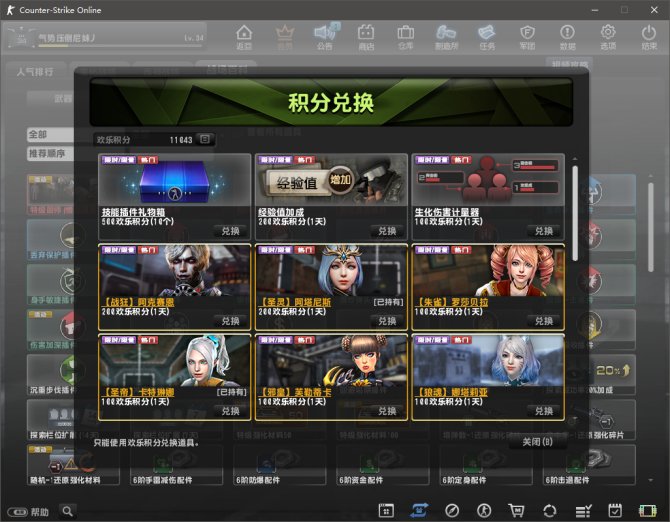The width and height of the screenshot is (670, 522).
Task: Click the blue 技能插件礼物箱 gift box image
Action: coord(174,181)
